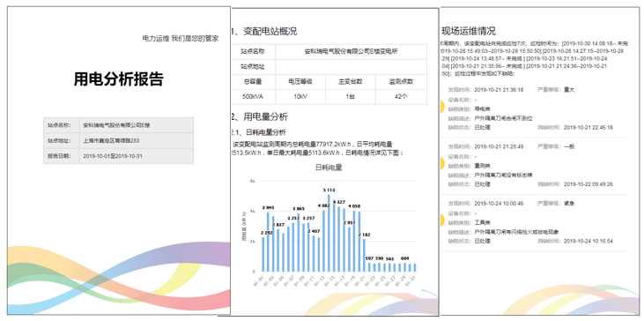Click the '42个' monitoring points value
The image size is (644, 321).
(x=401, y=97)
